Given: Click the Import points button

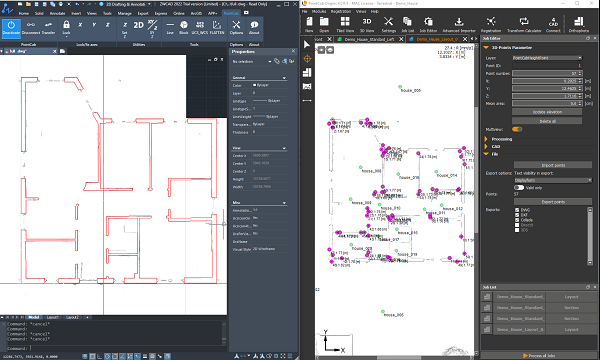Looking at the screenshot, I should [553, 165].
